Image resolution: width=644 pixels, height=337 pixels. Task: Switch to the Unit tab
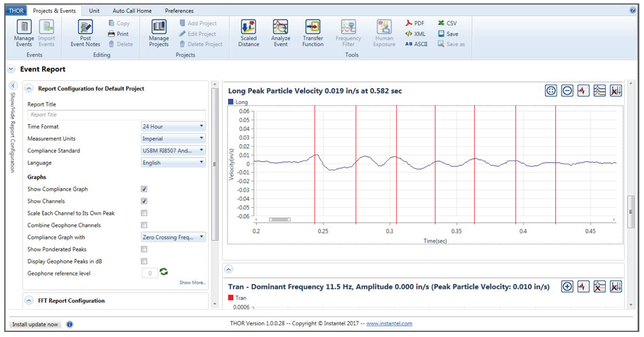94,11
